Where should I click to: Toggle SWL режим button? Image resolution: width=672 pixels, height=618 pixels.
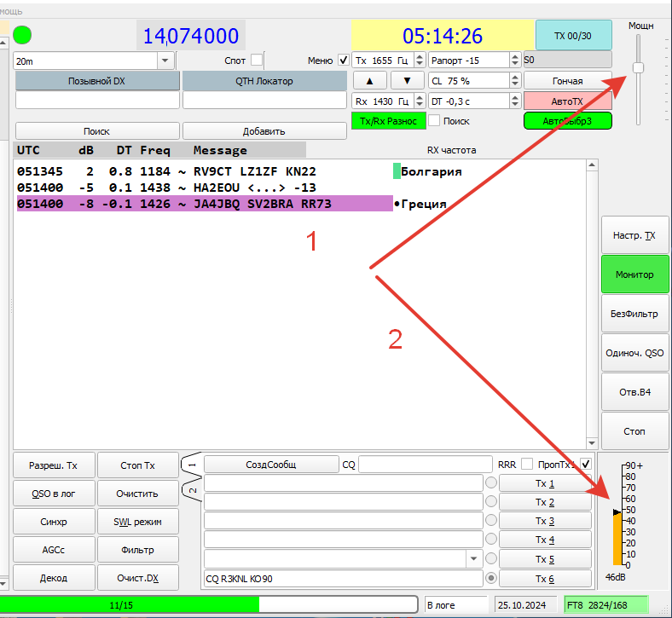click(x=138, y=522)
